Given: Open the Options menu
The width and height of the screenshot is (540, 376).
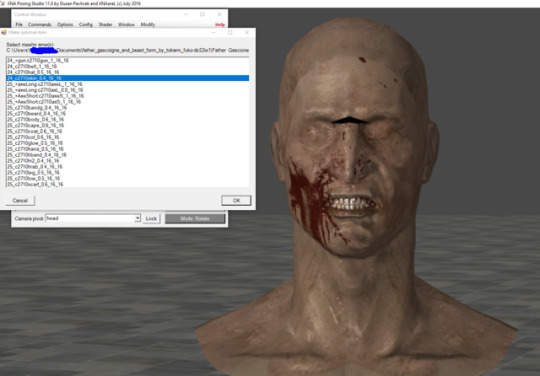Looking at the screenshot, I should click(65, 24).
